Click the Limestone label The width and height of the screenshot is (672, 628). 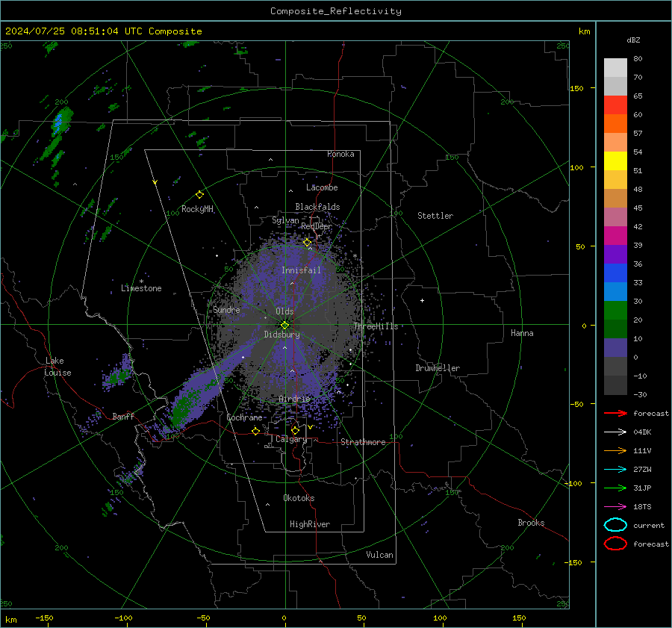[141, 288]
